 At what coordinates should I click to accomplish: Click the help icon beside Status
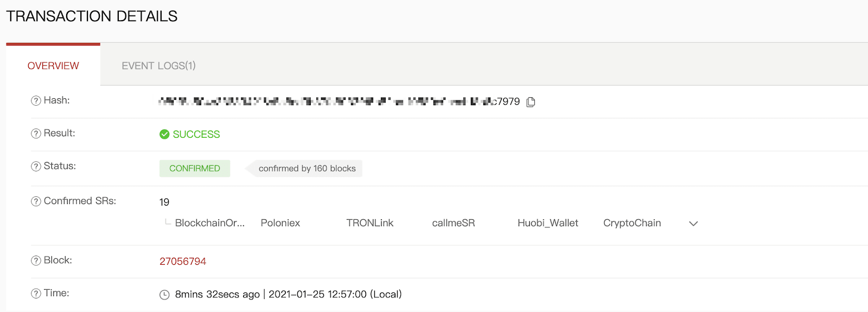[x=36, y=167]
